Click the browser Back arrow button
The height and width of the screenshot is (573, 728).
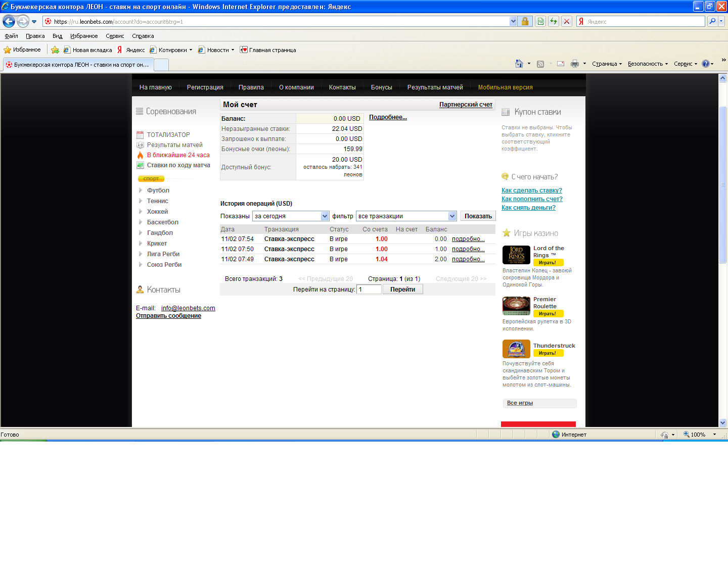point(9,21)
